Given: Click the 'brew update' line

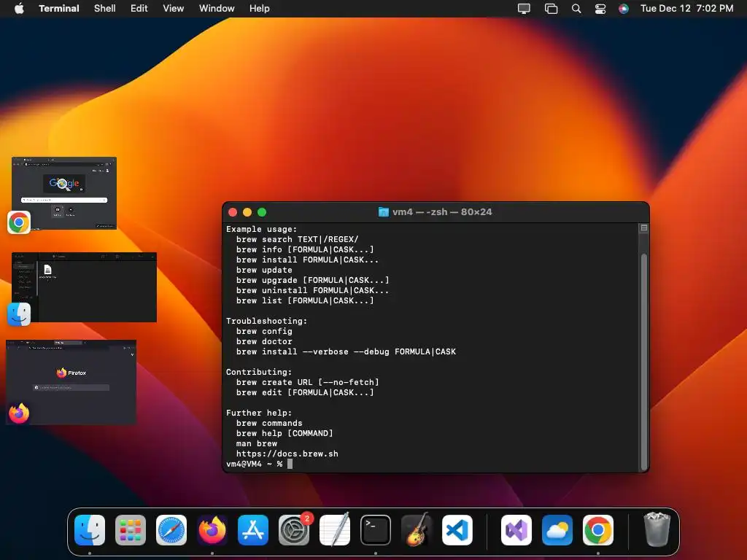Looking at the screenshot, I should coord(264,270).
